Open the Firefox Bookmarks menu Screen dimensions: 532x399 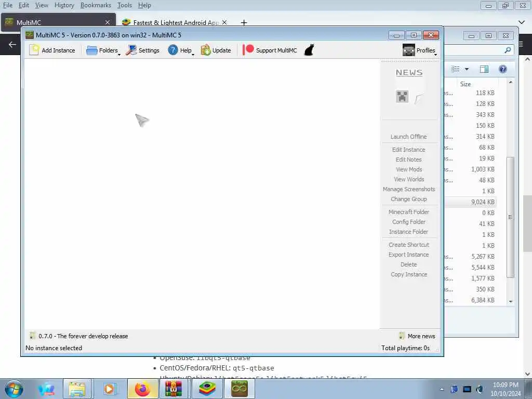96,5
